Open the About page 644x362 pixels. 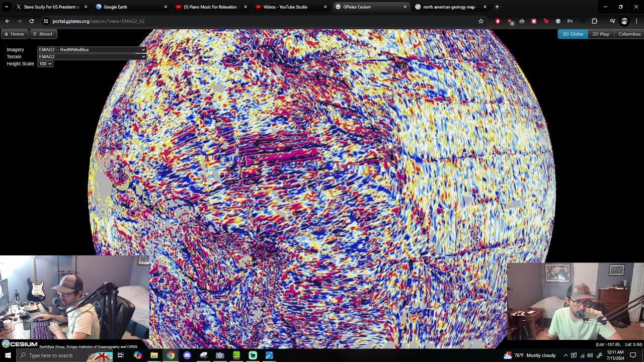pyautogui.click(x=42, y=34)
